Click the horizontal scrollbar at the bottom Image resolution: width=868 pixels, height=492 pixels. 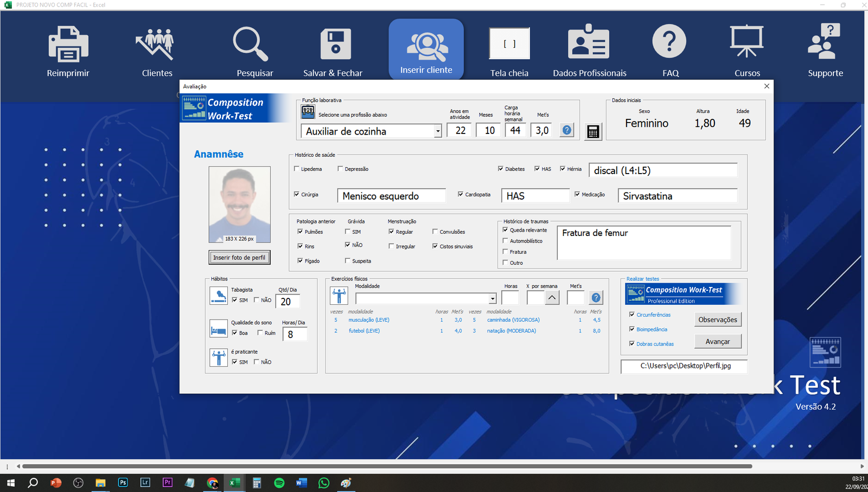pyautogui.click(x=387, y=466)
